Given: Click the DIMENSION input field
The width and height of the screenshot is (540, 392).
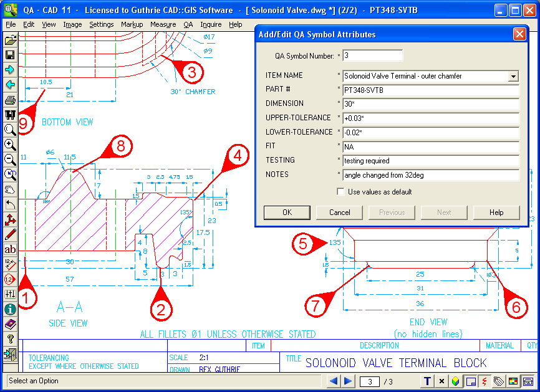Looking at the screenshot, I should point(431,104).
